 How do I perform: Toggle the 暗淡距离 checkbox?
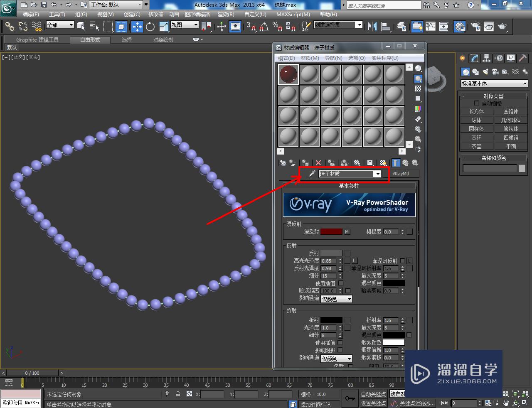(348, 290)
